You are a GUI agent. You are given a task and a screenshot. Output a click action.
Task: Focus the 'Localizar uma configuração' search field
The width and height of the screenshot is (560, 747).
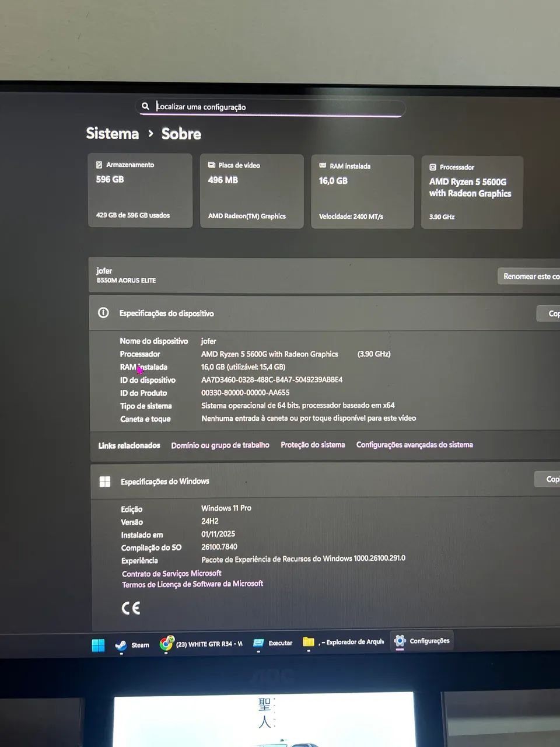pos(270,107)
